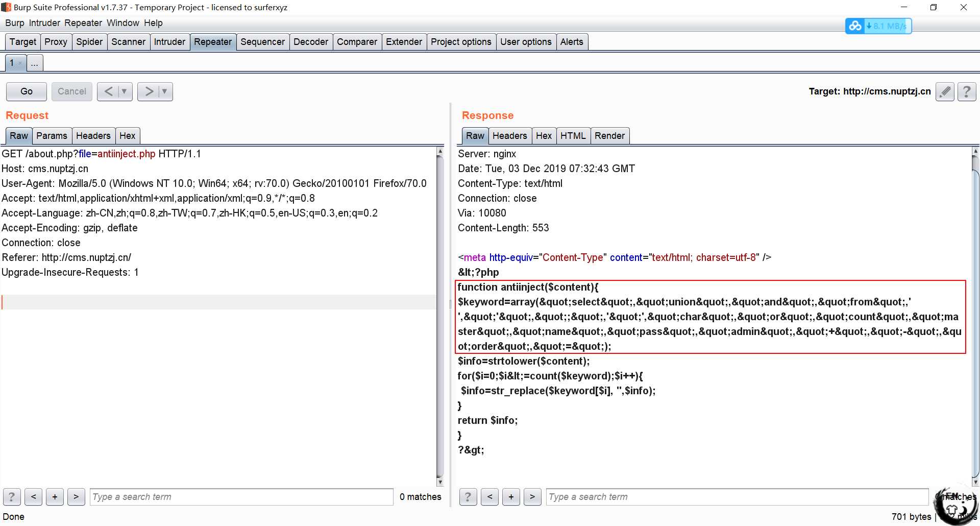Image resolution: width=980 pixels, height=526 pixels.
Task: Open the Alerts tab
Action: coord(572,42)
